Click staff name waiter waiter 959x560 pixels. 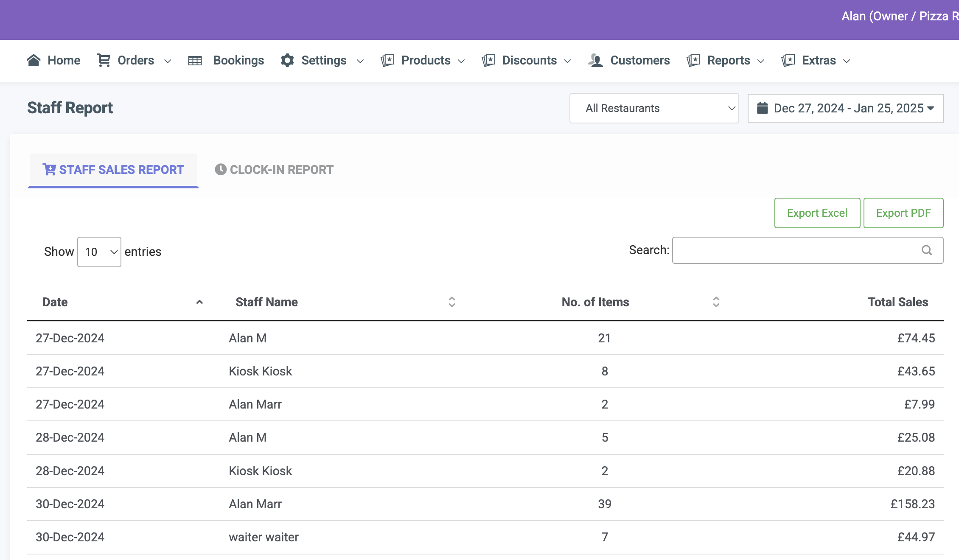(x=264, y=537)
